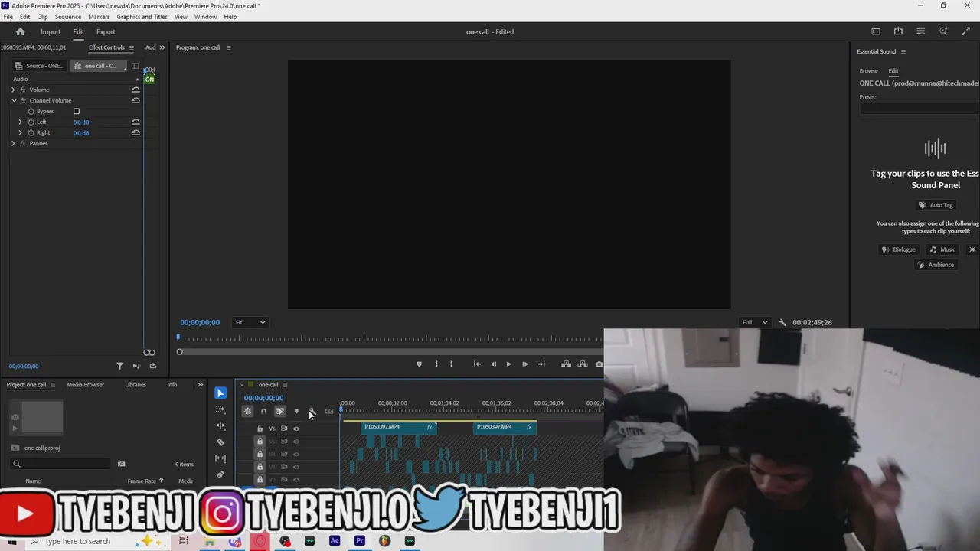Assign Music audio type

pos(942,249)
